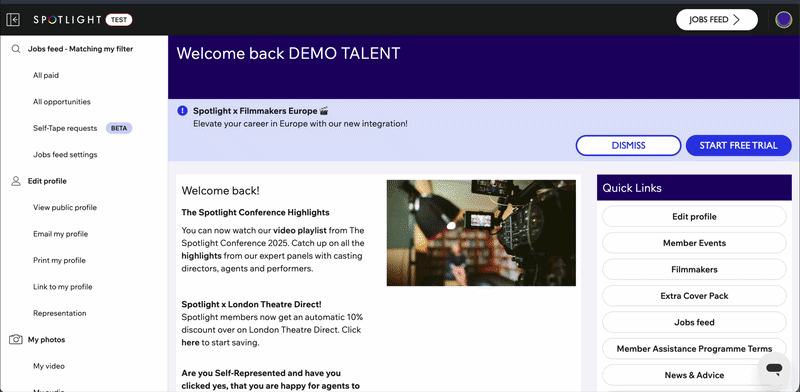Click the camera icon next to My photos
Image resolution: width=800 pixels, height=392 pixels.
(x=16, y=339)
